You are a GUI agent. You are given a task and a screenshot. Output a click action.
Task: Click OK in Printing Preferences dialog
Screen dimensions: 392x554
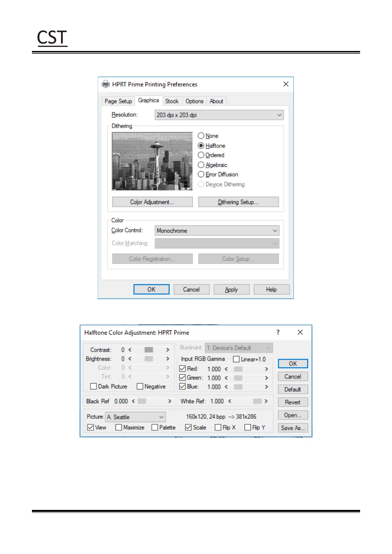pyautogui.click(x=151, y=290)
